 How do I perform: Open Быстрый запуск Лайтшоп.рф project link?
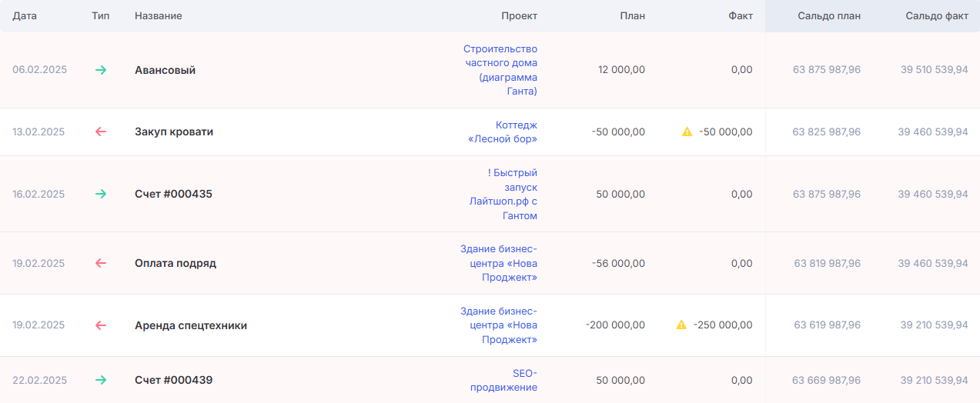point(503,194)
